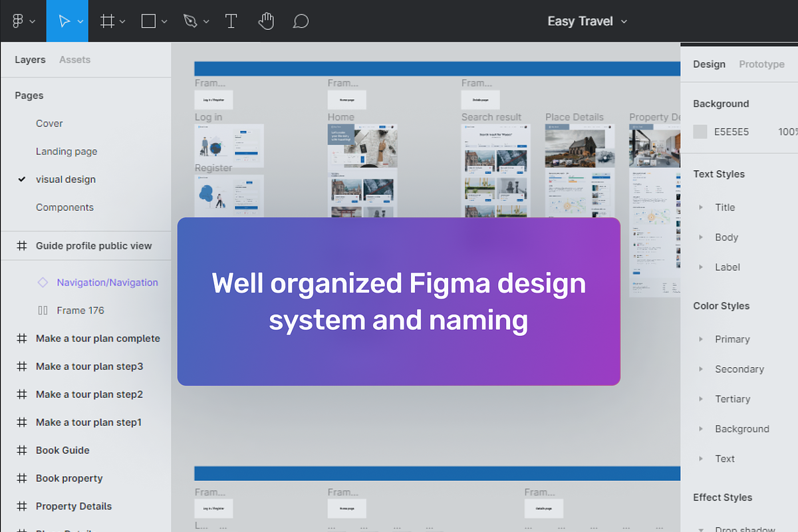This screenshot has height=532, width=798.
Task: Select the Comment tool
Action: click(301, 21)
